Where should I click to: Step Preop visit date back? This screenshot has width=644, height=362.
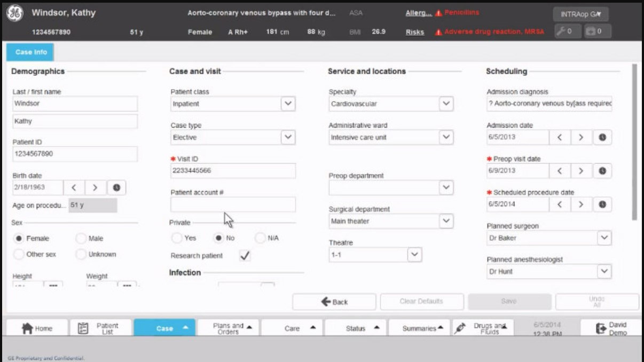pos(560,171)
